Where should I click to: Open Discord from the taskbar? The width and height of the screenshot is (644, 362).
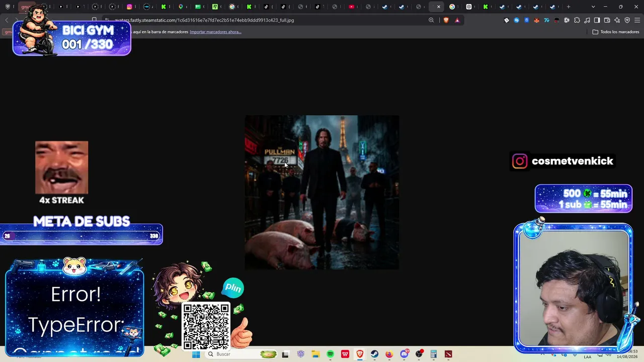pyautogui.click(x=404, y=354)
